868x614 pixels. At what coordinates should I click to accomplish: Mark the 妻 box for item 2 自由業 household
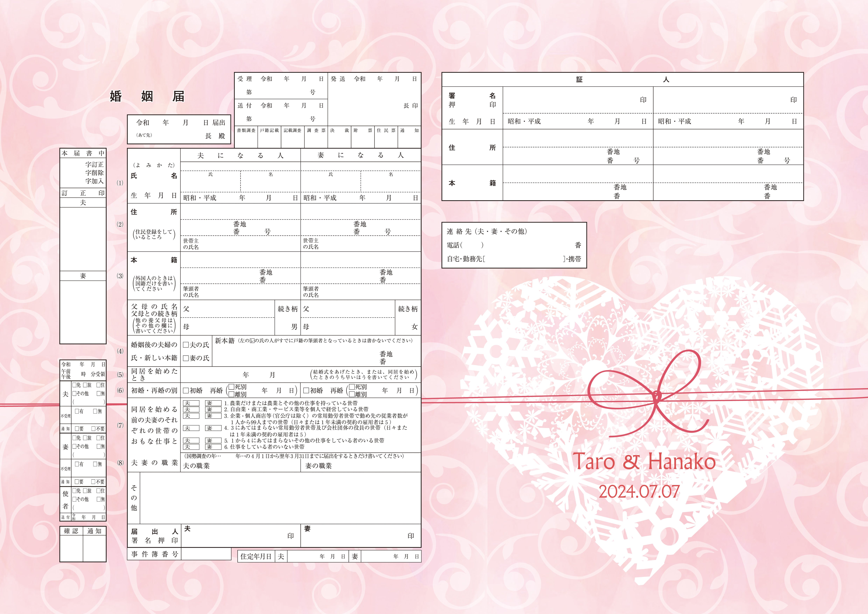[213, 409]
